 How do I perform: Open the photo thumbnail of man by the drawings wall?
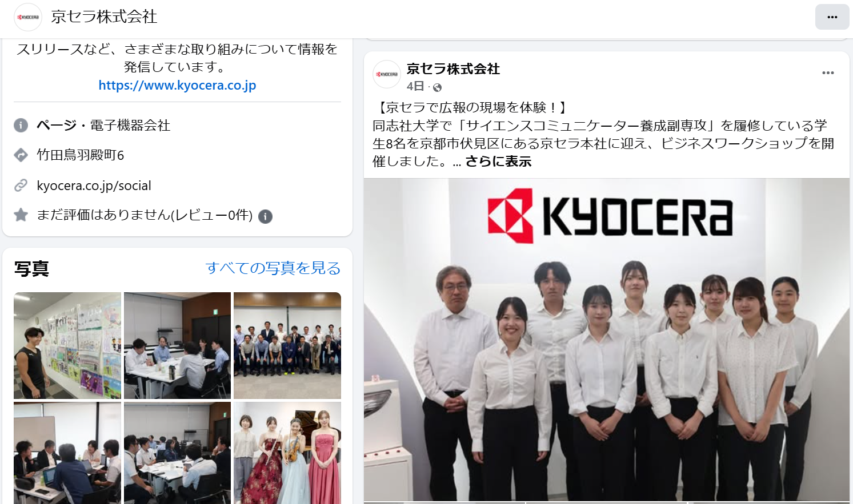[x=67, y=345]
